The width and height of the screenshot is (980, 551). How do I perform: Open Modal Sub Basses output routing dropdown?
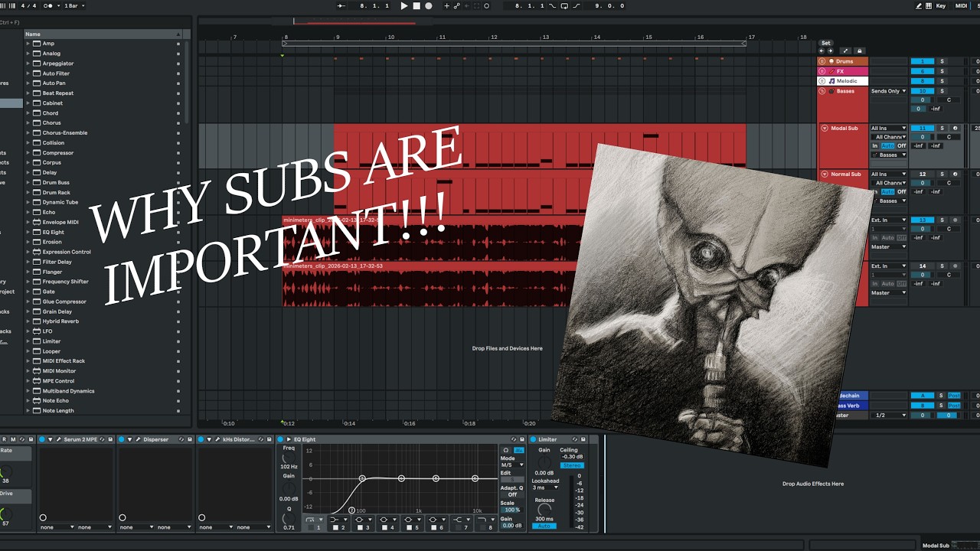(888, 155)
